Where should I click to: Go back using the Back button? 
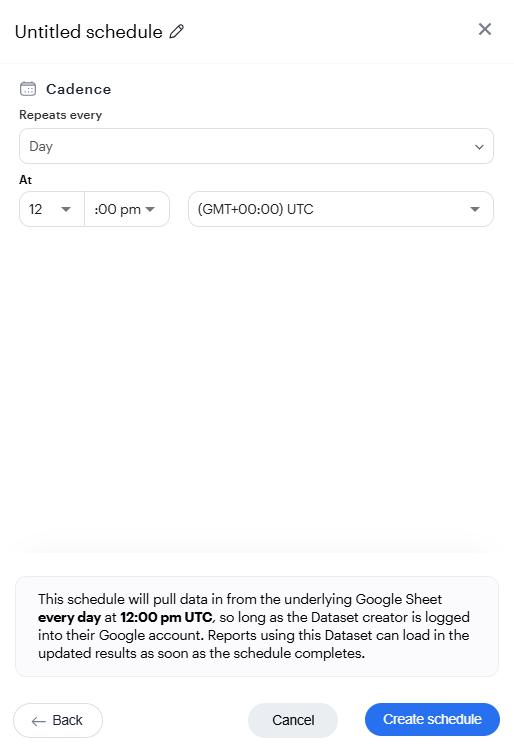(58, 720)
